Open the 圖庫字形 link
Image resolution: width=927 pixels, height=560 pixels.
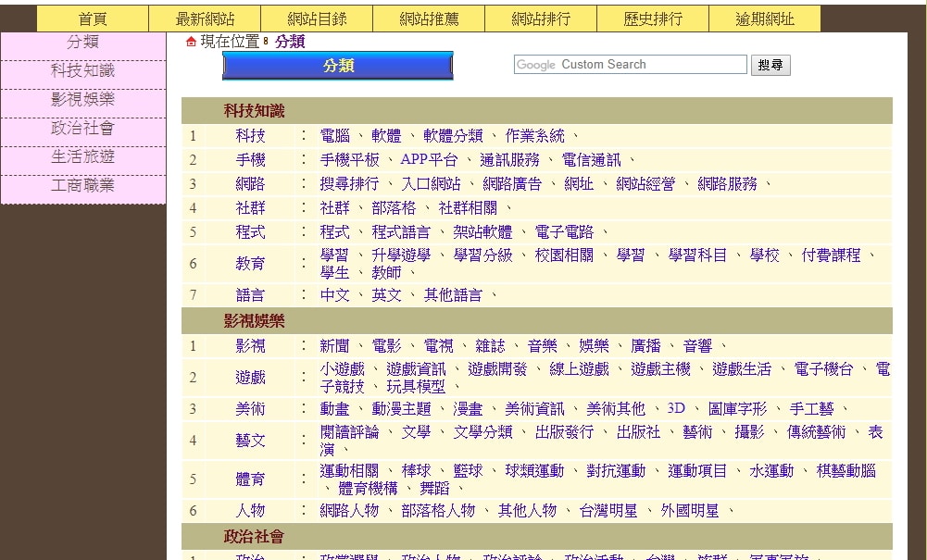(737, 409)
